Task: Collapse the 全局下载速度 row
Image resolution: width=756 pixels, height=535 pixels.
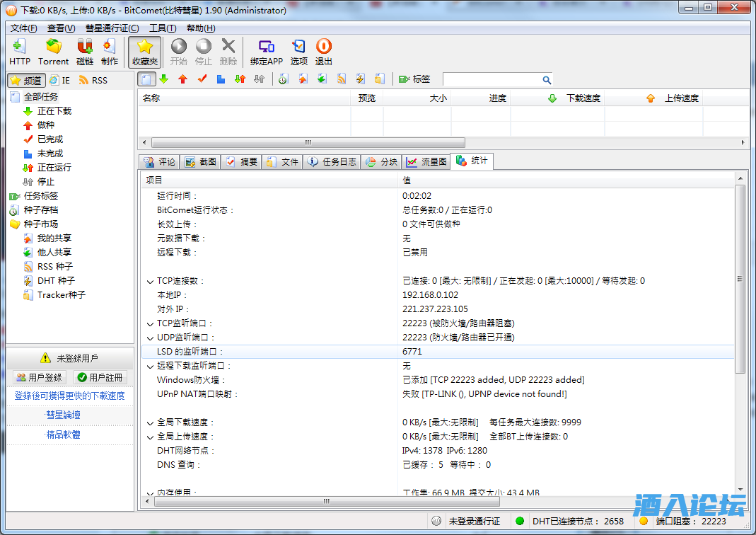Action: pos(150,422)
